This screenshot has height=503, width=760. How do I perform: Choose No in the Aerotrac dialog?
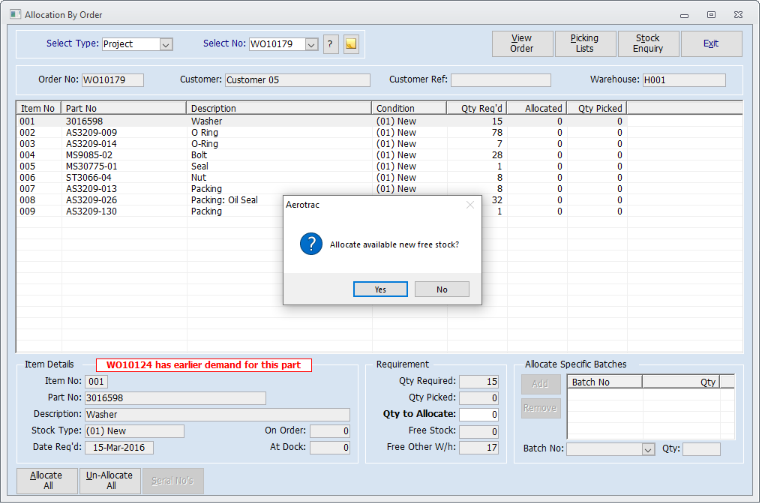(442, 289)
